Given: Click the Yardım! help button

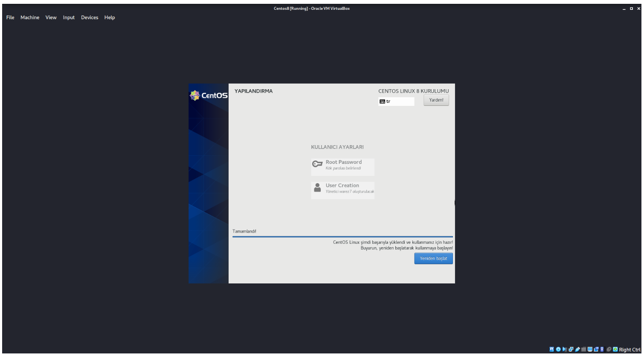Looking at the screenshot, I should point(436,100).
